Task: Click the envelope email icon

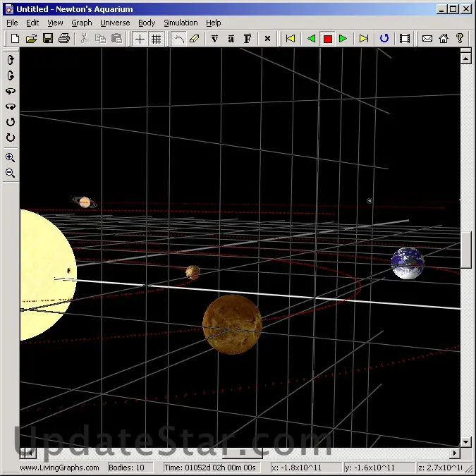Action: pos(427,39)
